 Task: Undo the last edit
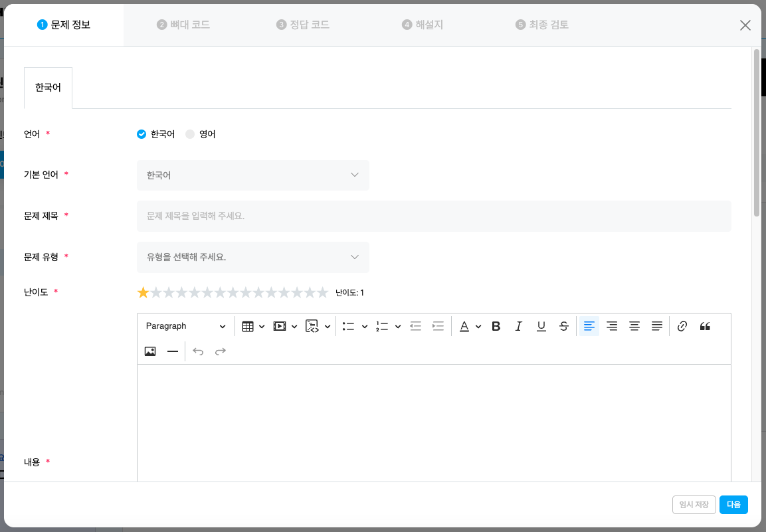pos(198,351)
